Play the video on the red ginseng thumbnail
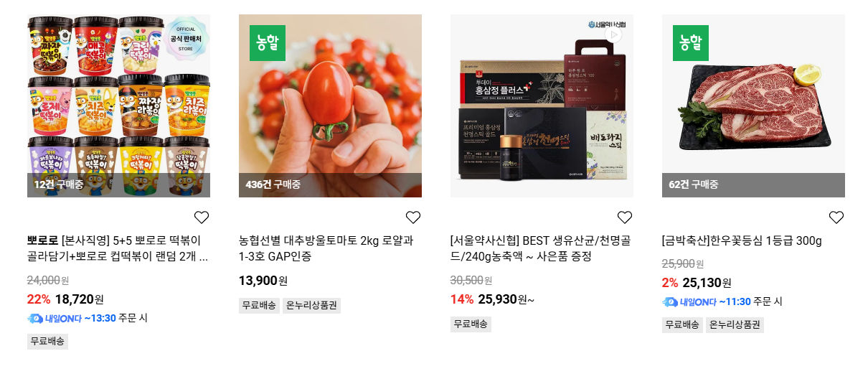 (613, 34)
